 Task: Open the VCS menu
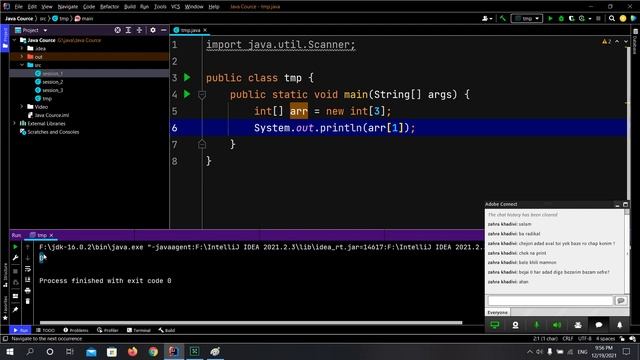click(x=176, y=7)
